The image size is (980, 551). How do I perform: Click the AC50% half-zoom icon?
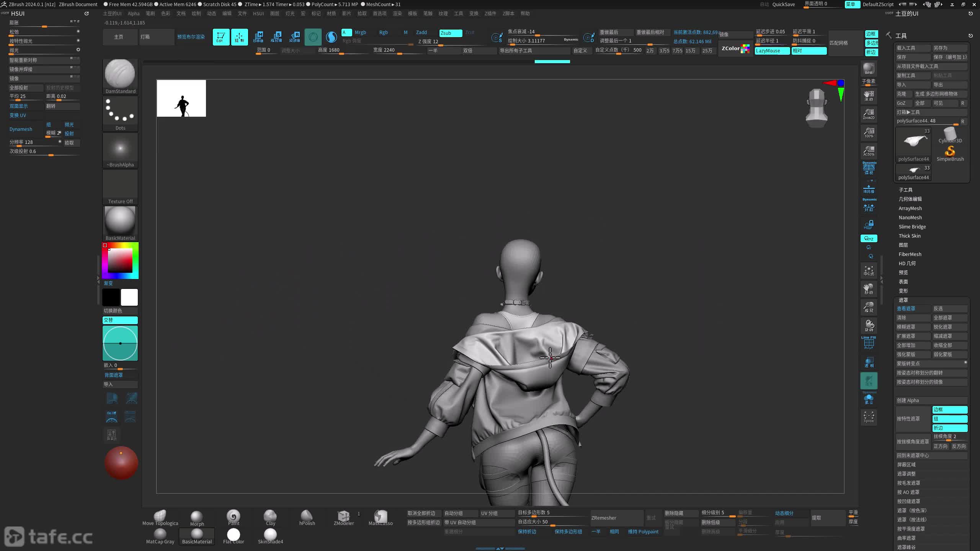869,151
